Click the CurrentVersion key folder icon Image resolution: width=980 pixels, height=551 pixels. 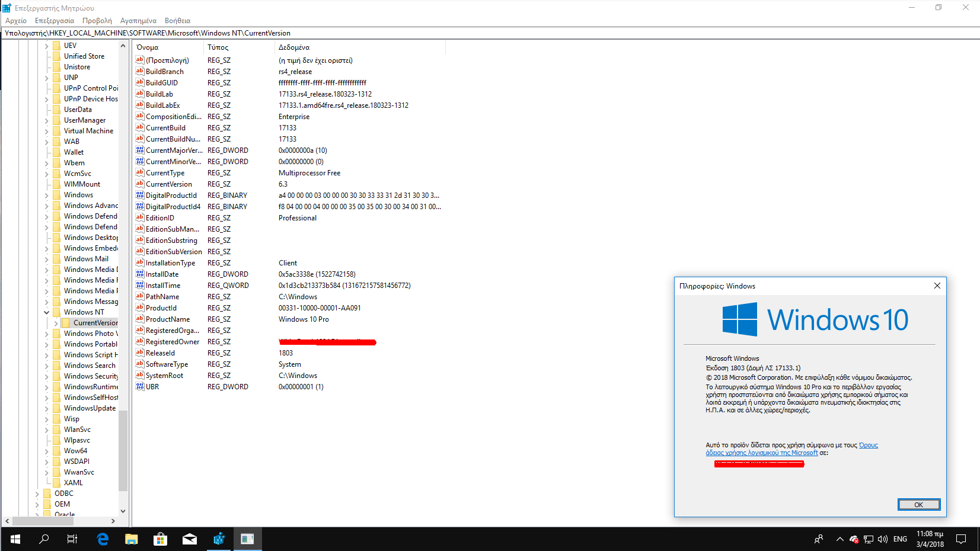pos(66,323)
